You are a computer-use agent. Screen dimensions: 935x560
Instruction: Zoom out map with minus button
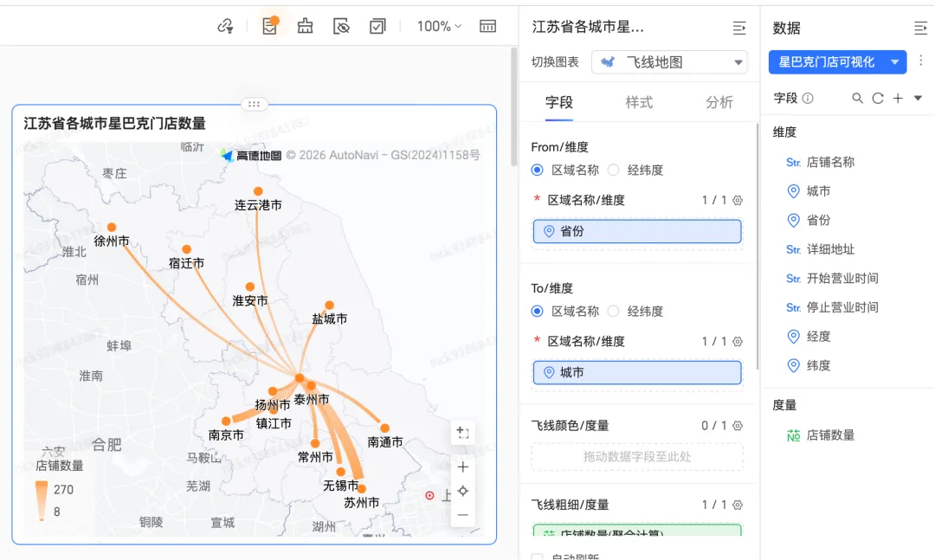tap(462, 515)
